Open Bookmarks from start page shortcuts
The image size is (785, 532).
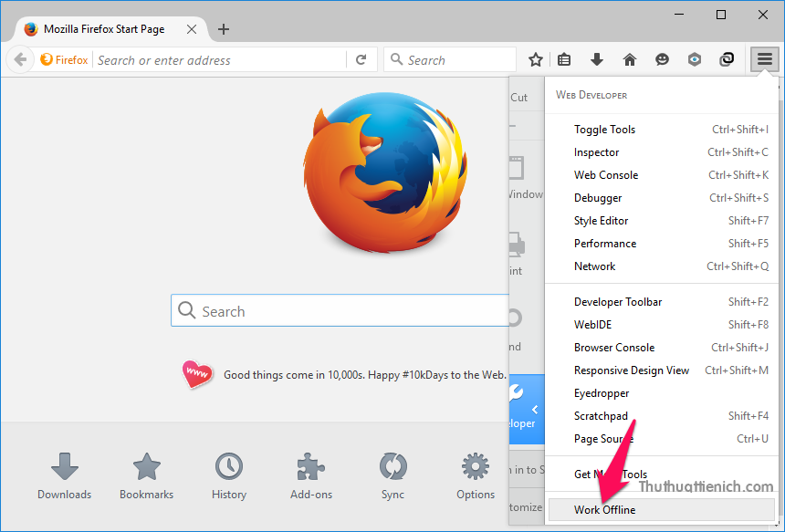coord(147,476)
